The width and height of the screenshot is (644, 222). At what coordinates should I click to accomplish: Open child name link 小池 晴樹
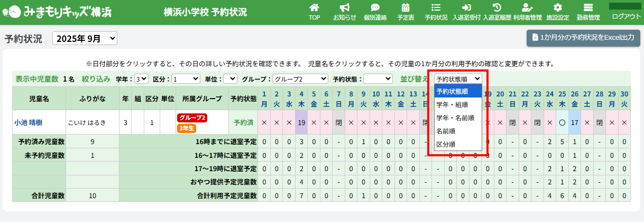coord(29,122)
